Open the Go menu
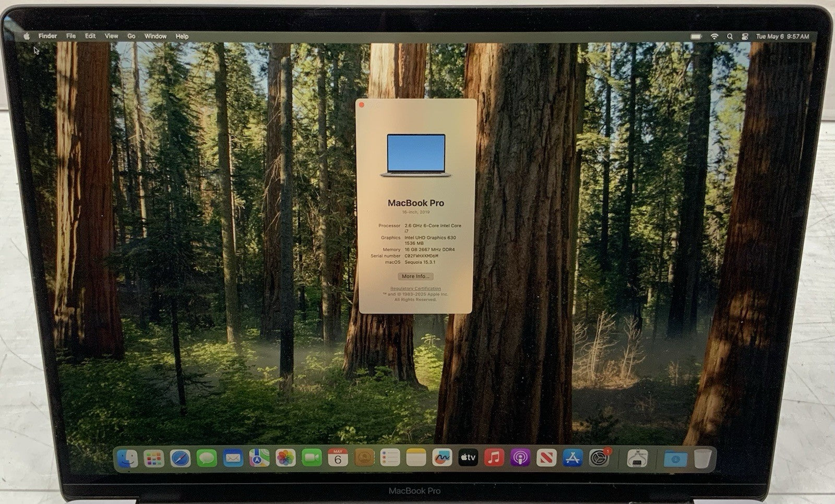The height and width of the screenshot is (504, 835). 131,36
